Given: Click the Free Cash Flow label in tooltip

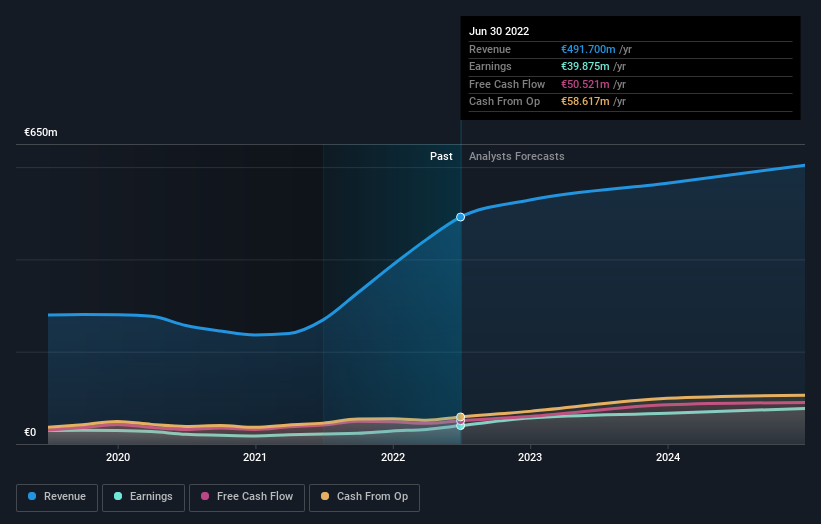Looking at the screenshot, I should click(507, 84).
